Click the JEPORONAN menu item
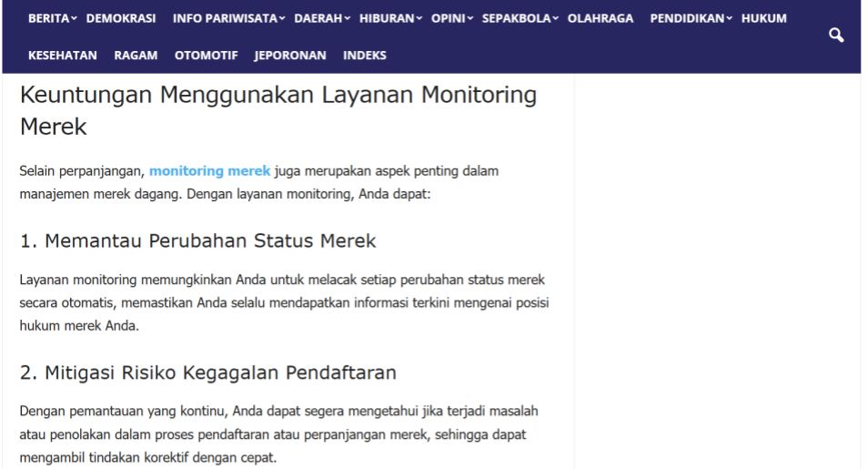Image resolution: width=868 pixels, height=469 pixels. [290, 55]
